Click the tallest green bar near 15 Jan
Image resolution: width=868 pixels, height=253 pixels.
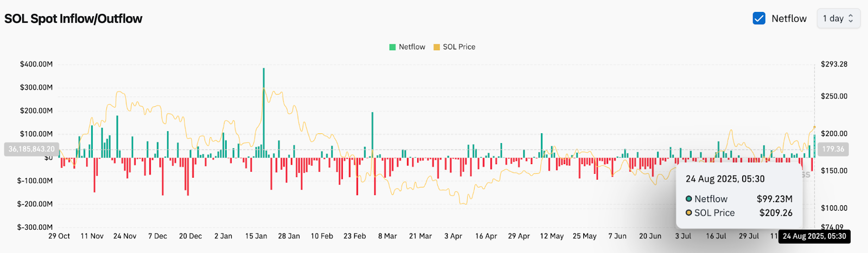click(x=264, y=108)
